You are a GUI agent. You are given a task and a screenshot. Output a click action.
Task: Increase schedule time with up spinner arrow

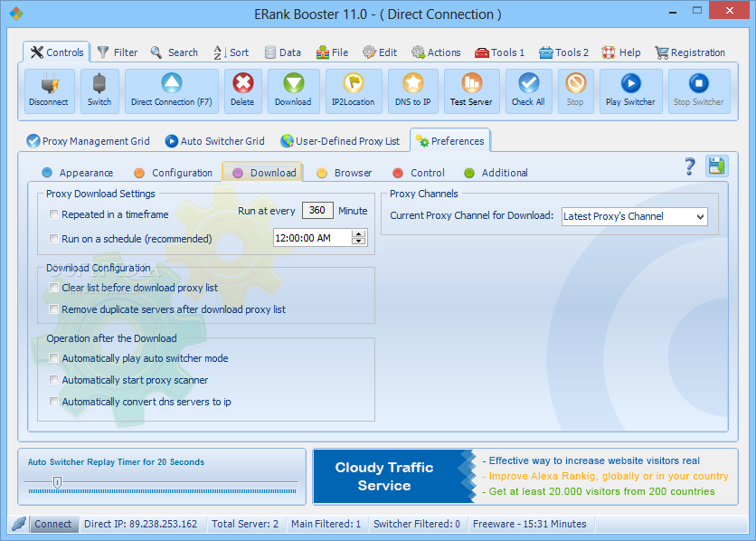click(359, 233)
